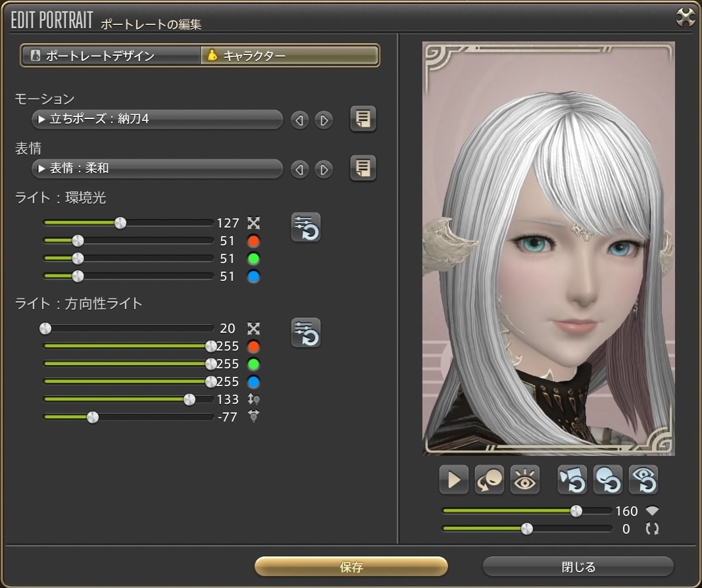
Task: Select the previous expression arrow
Action: (299, 170)
